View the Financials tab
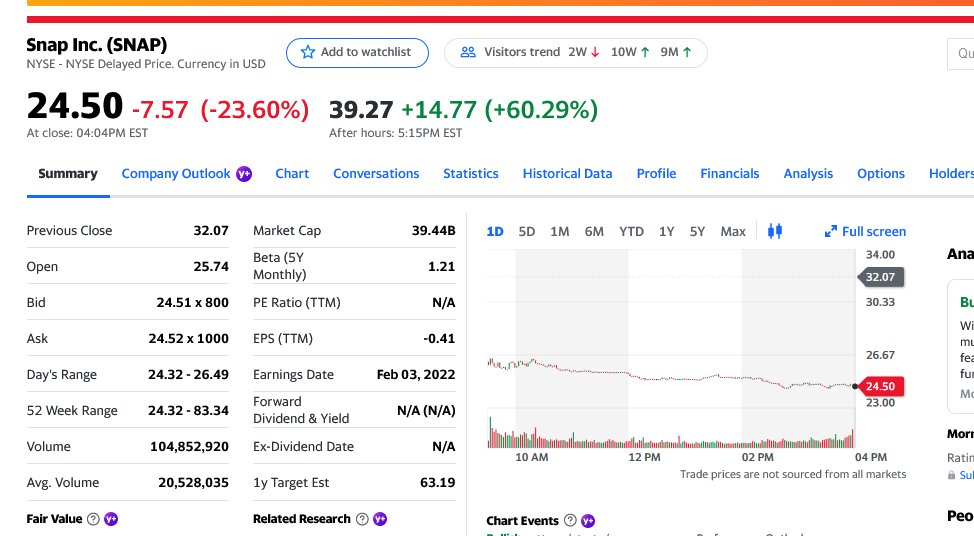 click(x=730, y=174)
